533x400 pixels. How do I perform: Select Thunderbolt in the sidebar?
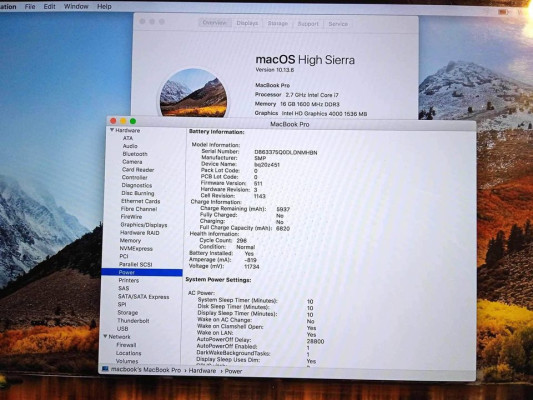click(x=133, y=321)
